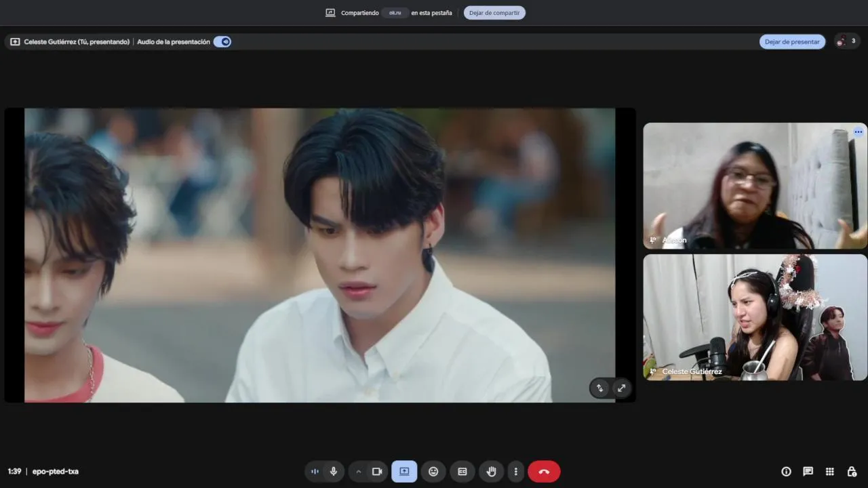
Task: Click the swap presentation layout icon
Action: point(599,388)
